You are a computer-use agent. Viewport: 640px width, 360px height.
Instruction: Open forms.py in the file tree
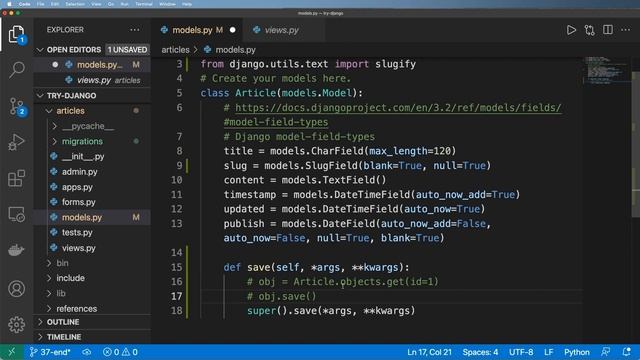tap(92, 202)
